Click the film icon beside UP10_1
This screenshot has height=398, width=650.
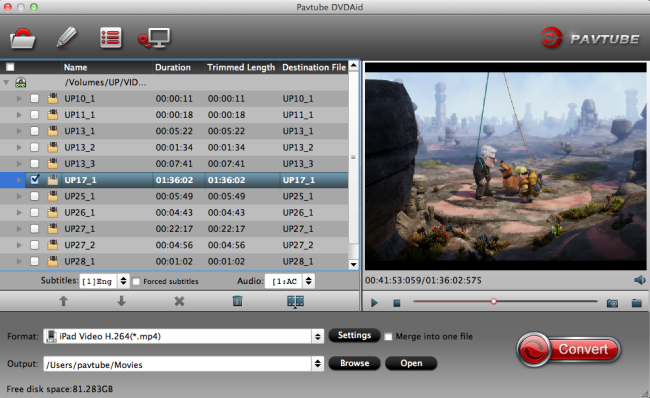point(53,99)
